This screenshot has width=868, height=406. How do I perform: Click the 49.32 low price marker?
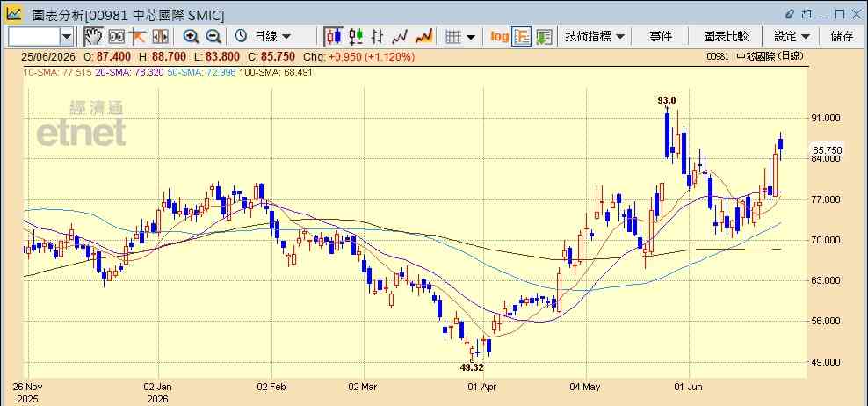pos(472,366)
